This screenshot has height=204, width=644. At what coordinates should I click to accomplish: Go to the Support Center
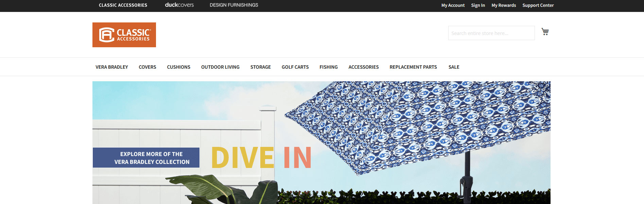click(x=538, y=5)
